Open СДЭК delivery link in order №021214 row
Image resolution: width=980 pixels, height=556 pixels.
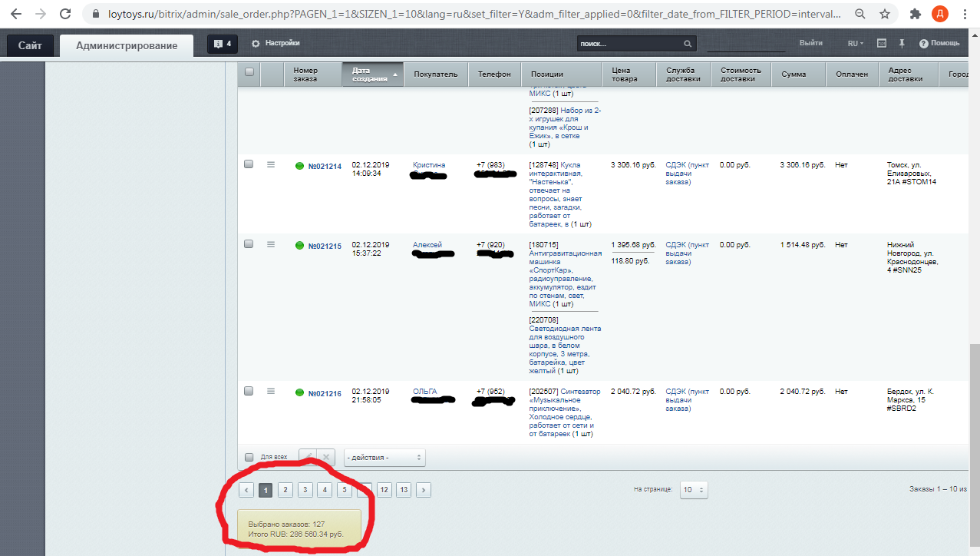(x=688, y=174)
